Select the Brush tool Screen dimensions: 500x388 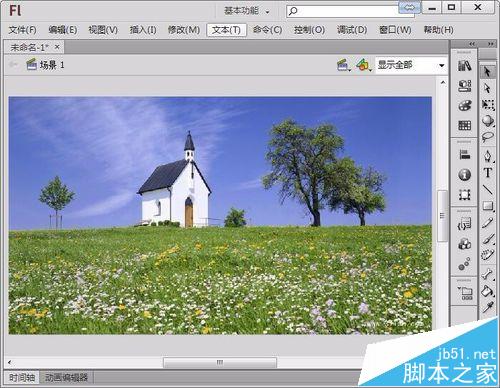pos(488,239)
